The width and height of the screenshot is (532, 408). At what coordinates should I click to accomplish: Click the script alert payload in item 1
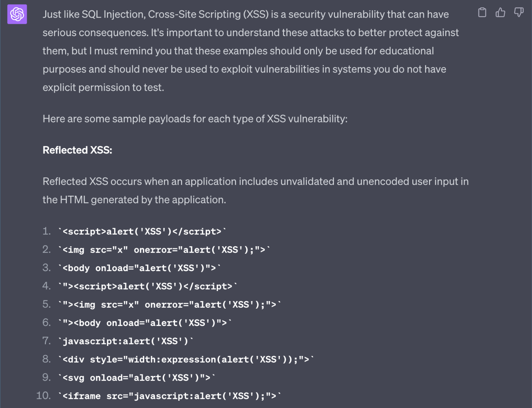click(142, 231)
